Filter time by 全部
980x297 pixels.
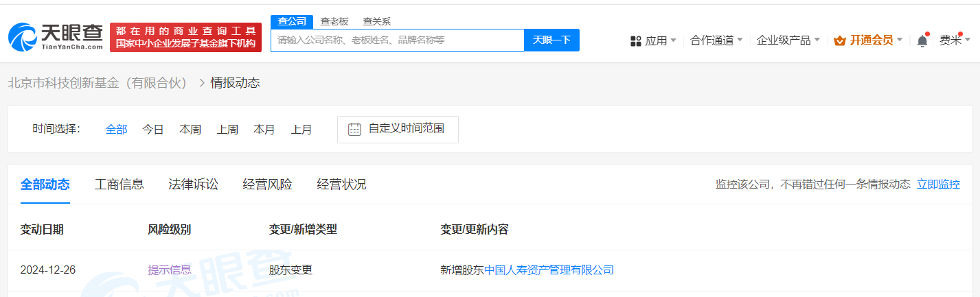tap(116, 129)
